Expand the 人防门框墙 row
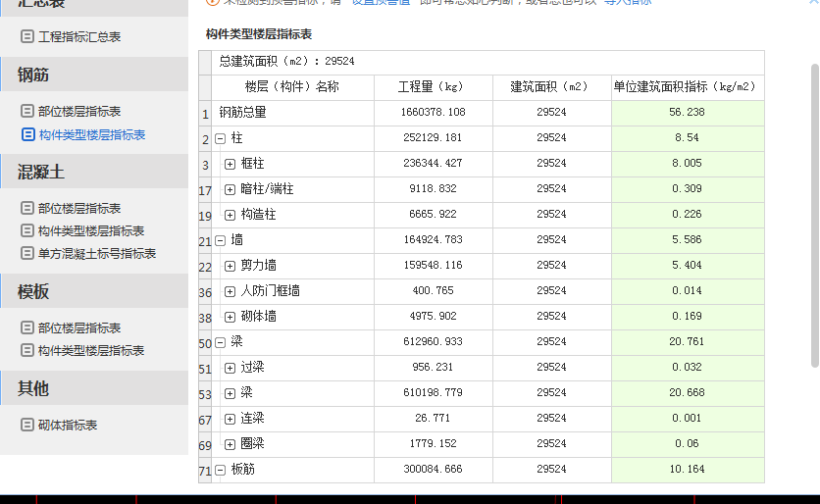Screen dimensions: 820x504 pos(230,292)
